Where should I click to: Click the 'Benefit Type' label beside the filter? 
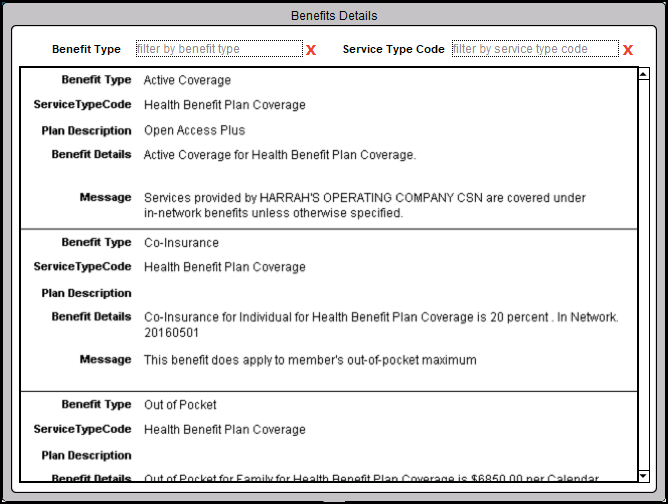[x=86, y=49]
